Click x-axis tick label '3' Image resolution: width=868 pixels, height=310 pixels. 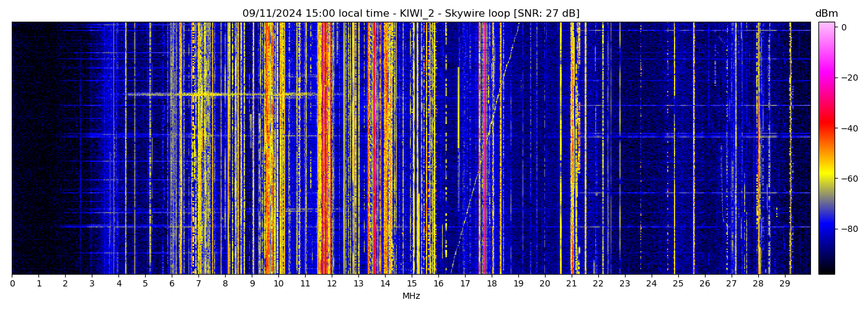pos(92,284)
